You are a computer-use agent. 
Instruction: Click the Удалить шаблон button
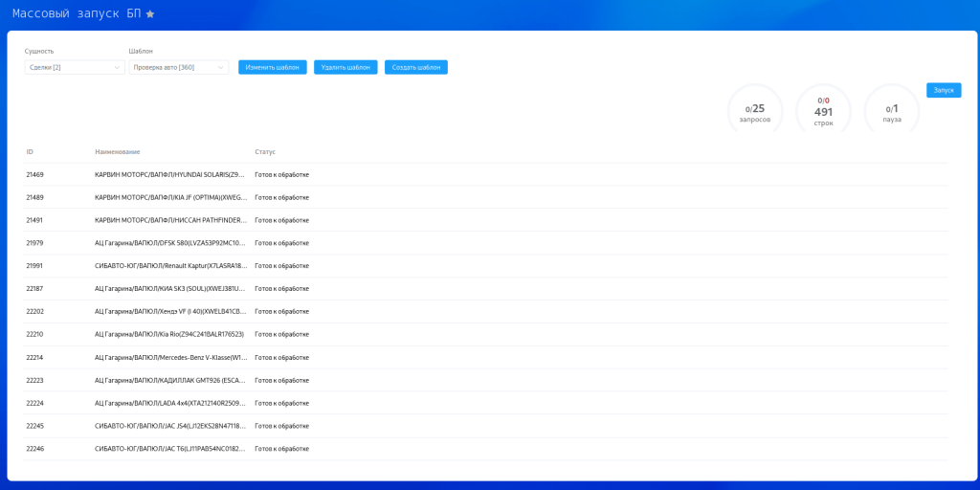click(345, 67)
